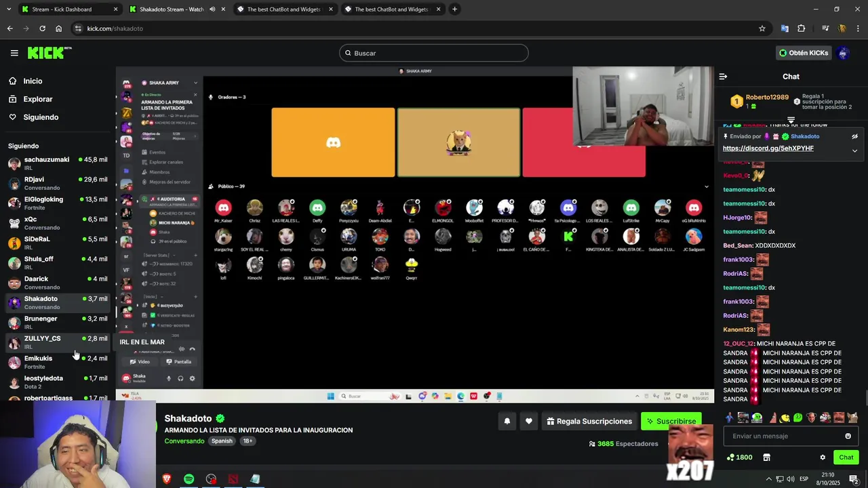The image size is (868, 488).
Task: Open the Extensions puzzle menu
Action: (x=802, y=28)
